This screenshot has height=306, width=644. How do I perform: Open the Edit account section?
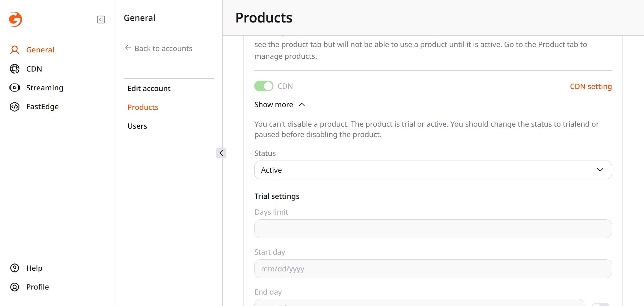point(149,88)
